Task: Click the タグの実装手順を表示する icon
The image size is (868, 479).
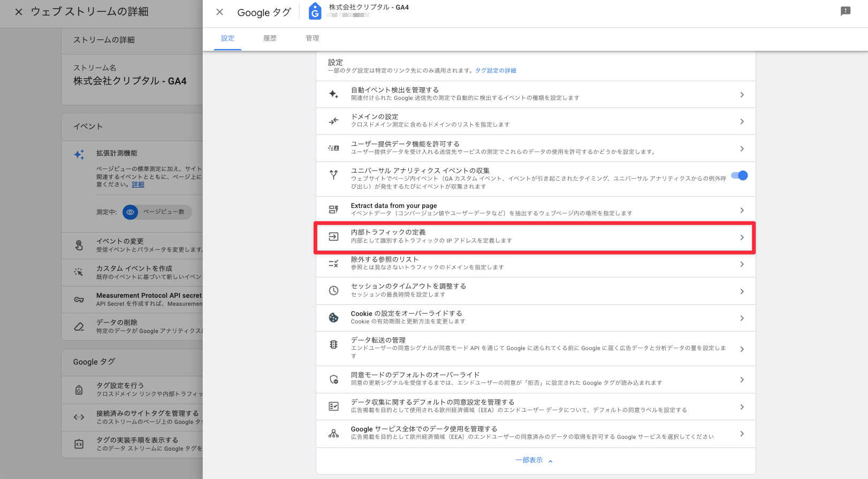Action: pyautogui.click(x=79, y=444)
